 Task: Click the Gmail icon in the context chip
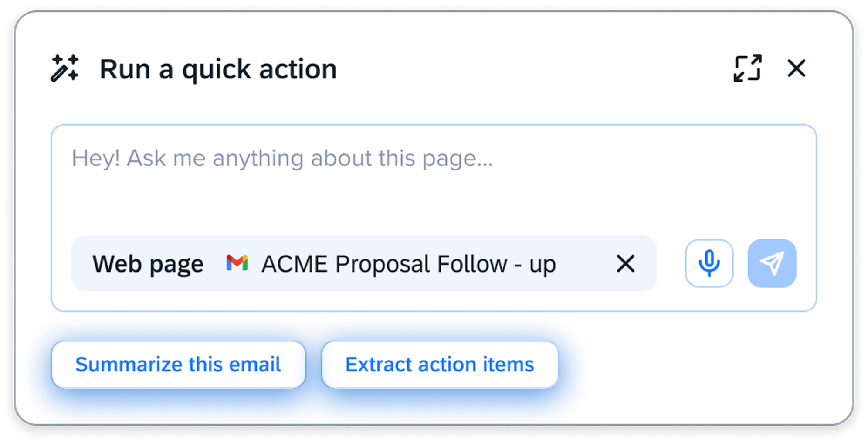pyautogui.click(x=237, y=263)
